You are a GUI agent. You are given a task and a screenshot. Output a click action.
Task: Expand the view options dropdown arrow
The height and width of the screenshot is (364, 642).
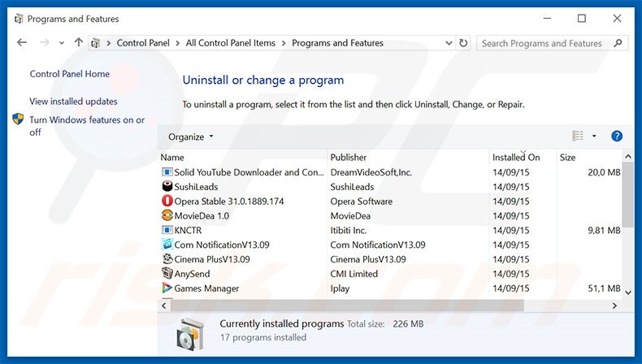point(594,136)
